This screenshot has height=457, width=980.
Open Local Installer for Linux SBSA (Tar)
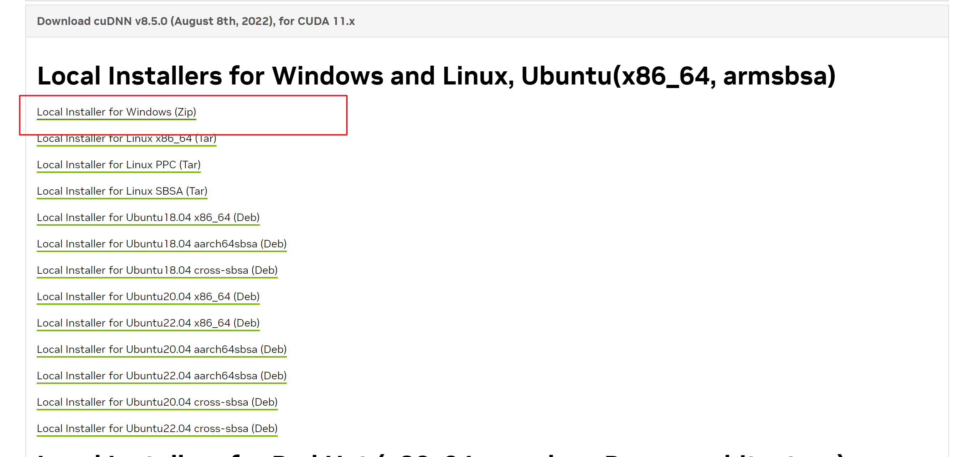(122, 191)
